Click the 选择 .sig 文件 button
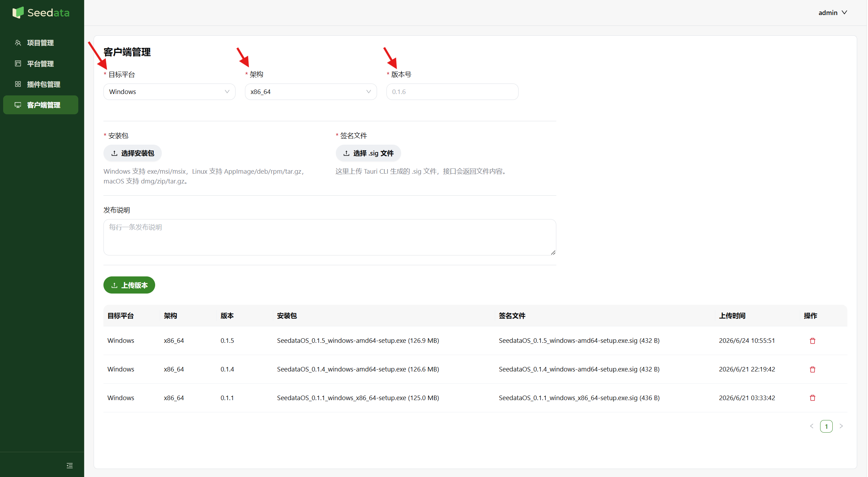 [x=368, y=153]
